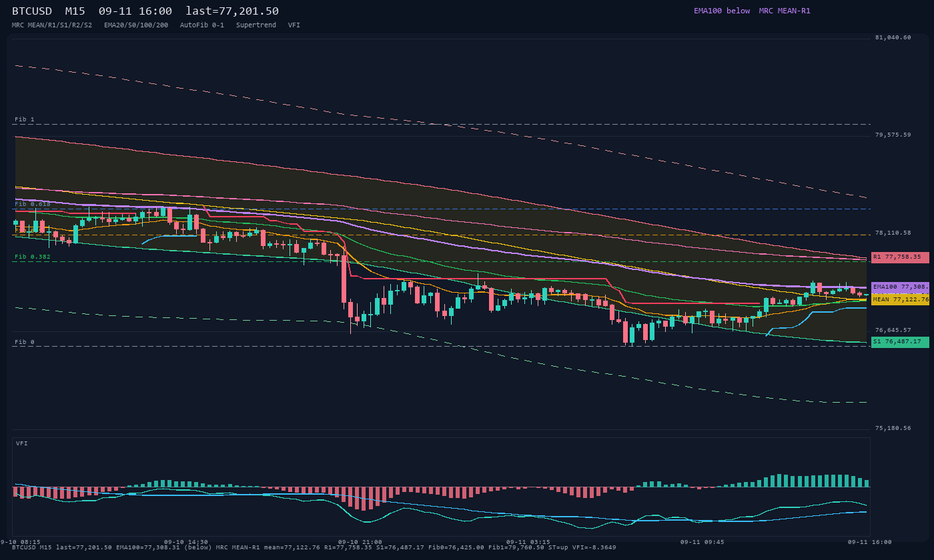934x560 pixels.
Task: Click the AutoFib 0-1 indicator legend
Action: (202, 25)
